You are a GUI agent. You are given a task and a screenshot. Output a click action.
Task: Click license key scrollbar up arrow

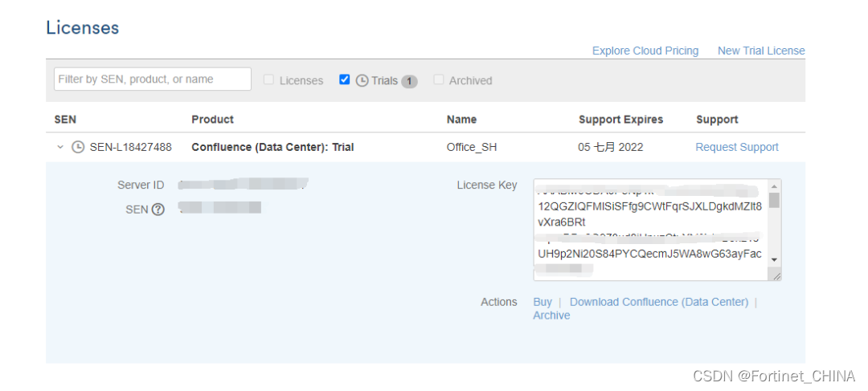(775, 185)
